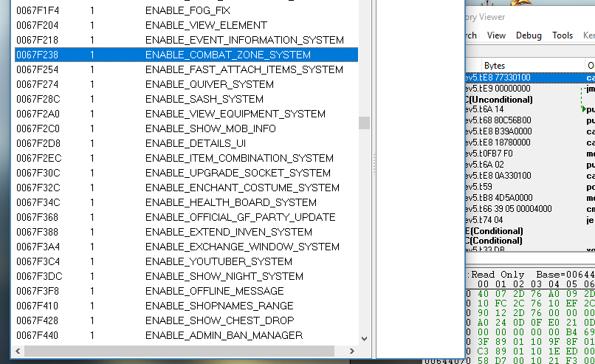Select the ENABLE_EXTEND_INVEN_SYSTEM row
Image resolution: width=595 pixels, height=364 pixels.
(x=186, y=232)
